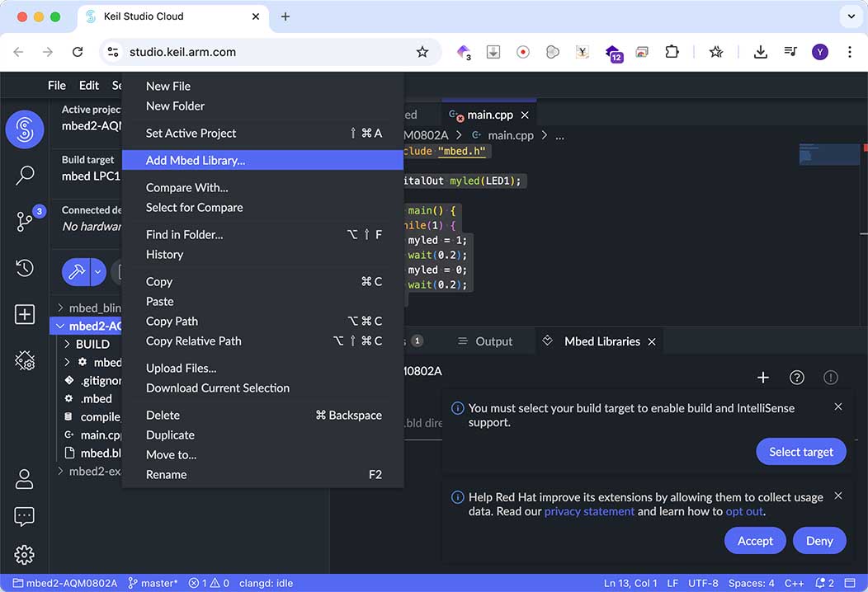This screenshot has height=592, width=868.
Task: Click the build wrench icon in Explorer
Action: coord(78,272)
